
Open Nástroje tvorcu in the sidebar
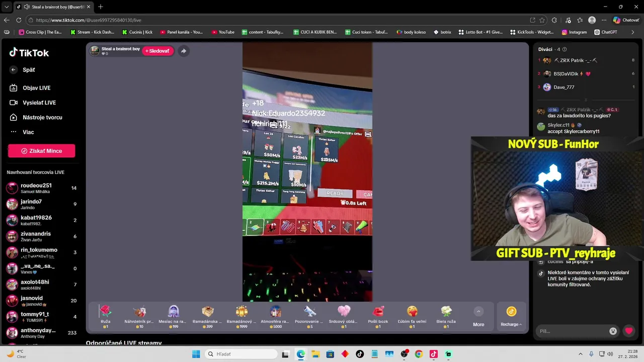[x=41, y=117]
